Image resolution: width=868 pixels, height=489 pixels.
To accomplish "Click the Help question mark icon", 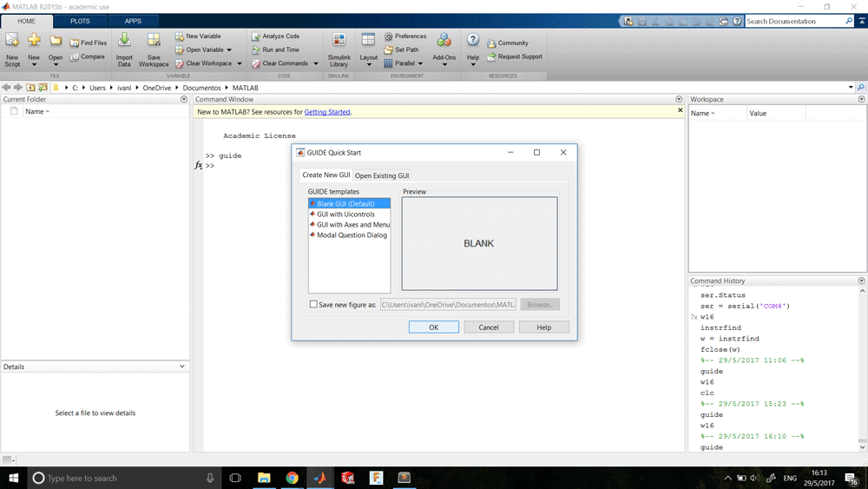I will tap(473, 40).
